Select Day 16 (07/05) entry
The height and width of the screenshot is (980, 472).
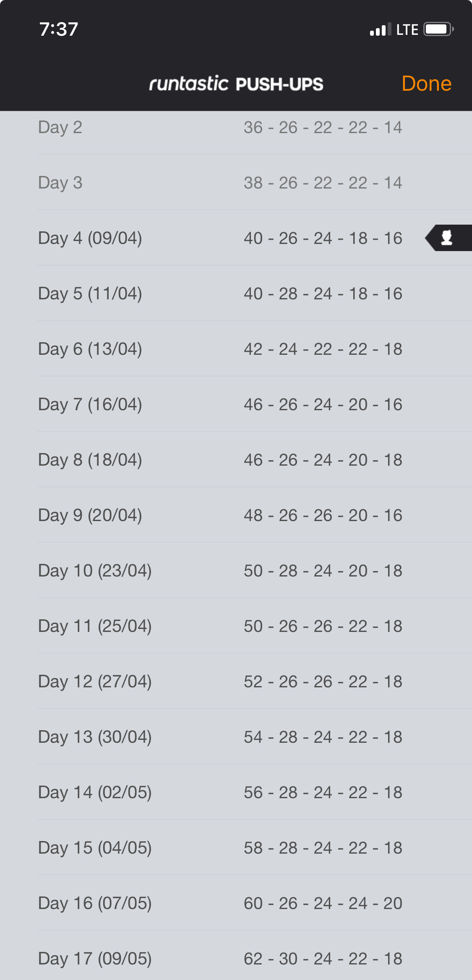point(236,903)
